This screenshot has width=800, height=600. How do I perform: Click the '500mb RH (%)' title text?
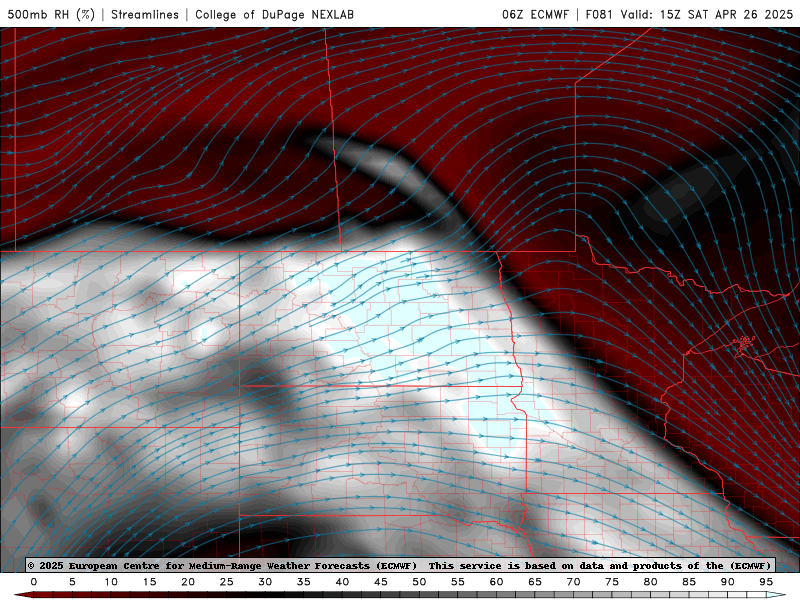51,14
